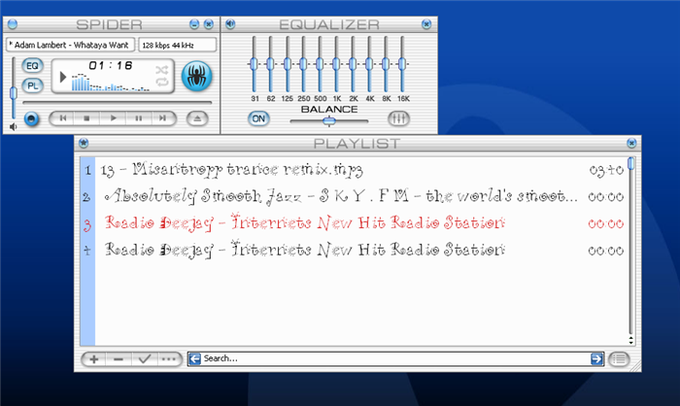This screenshot has width=680, height=406.
Task: Click the playlist Search field
Action: (396, 359)
